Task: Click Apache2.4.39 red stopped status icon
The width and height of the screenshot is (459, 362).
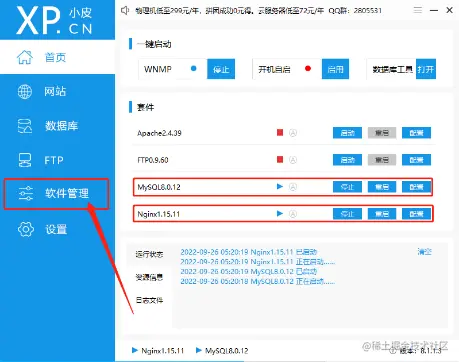Action: pyautogui.click(x=280, y=133)
